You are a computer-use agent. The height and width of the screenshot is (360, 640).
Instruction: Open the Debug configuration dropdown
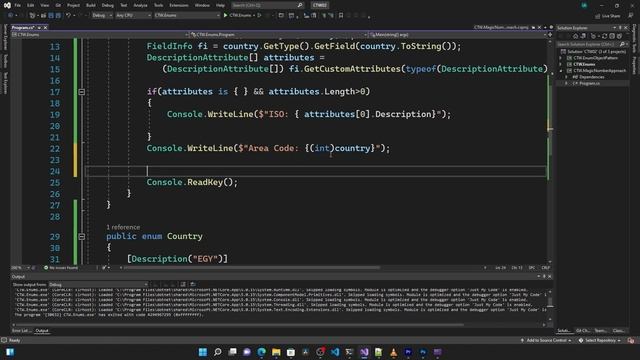coord(102,15)
